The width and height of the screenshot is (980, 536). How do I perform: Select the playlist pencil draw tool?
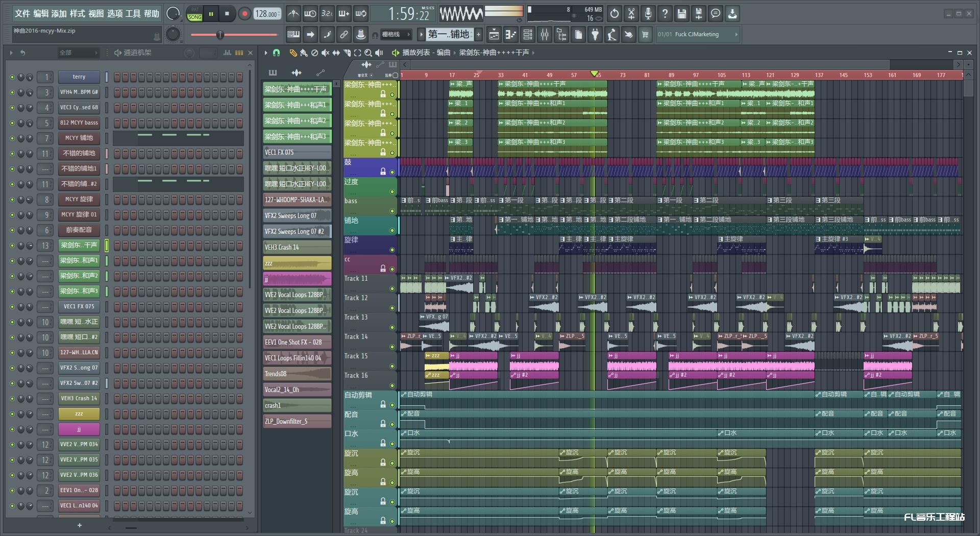coord(293,53)
